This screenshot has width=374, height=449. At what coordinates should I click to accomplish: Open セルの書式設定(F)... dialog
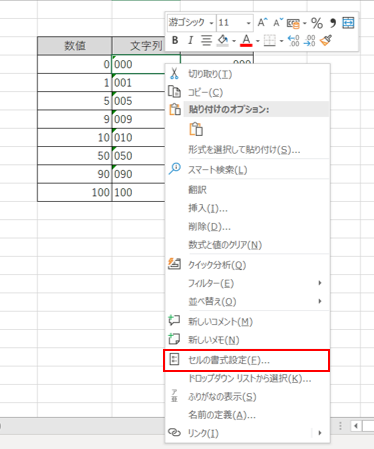click(x=247, y=360)
